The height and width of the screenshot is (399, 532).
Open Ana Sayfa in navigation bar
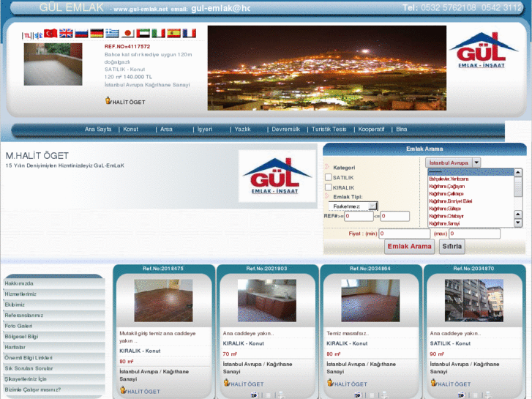pos(98,130)
